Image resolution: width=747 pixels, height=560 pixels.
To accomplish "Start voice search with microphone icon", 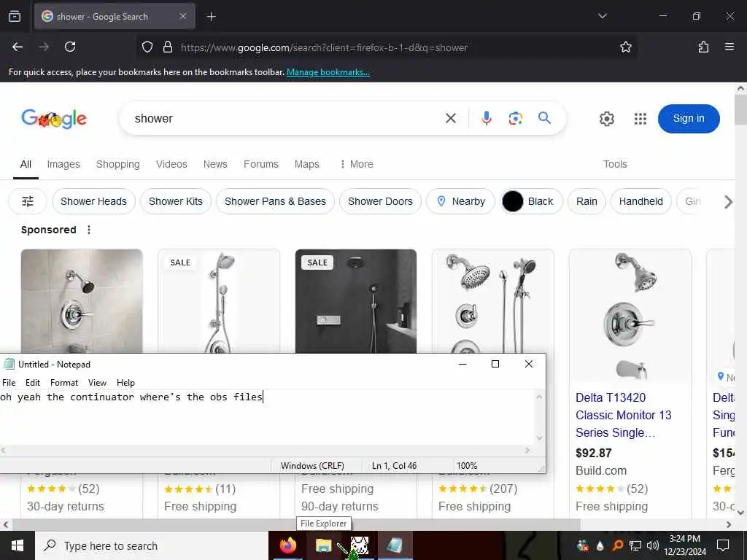I will pyautogui.click(x=486, y=118).
